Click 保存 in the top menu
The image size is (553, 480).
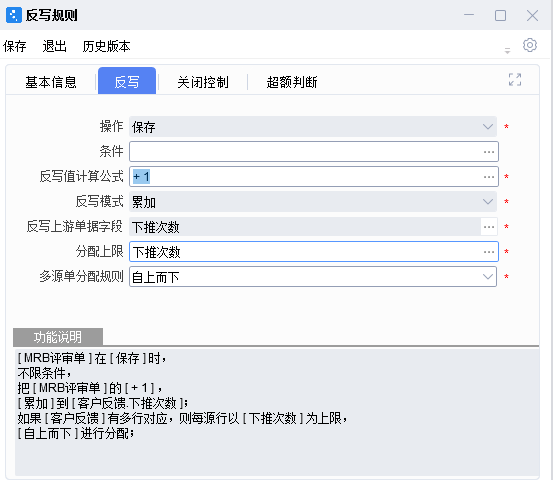click(15, 46)
